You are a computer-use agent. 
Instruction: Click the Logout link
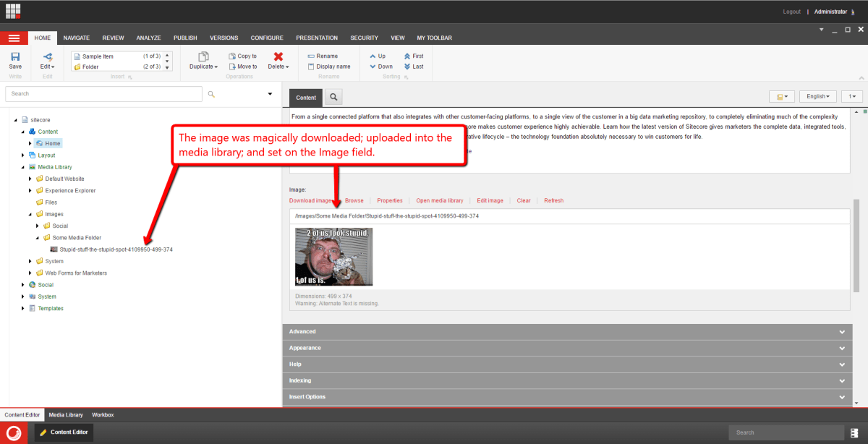click(791, 12)
